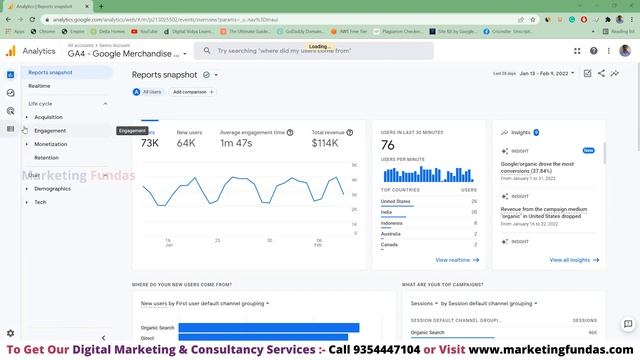The width and height of the screenshot is (640, 360).
Task: Click the Analytics search input field
Action: [313, 51]
